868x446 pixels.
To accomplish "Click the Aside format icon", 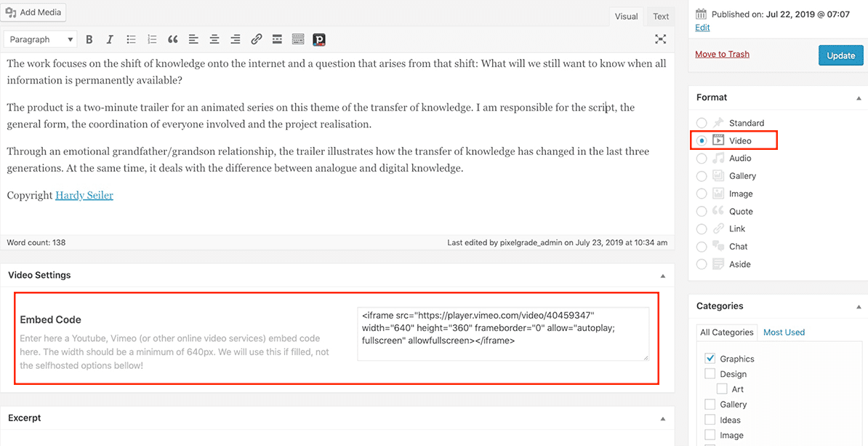I will [x=718, y=263].
